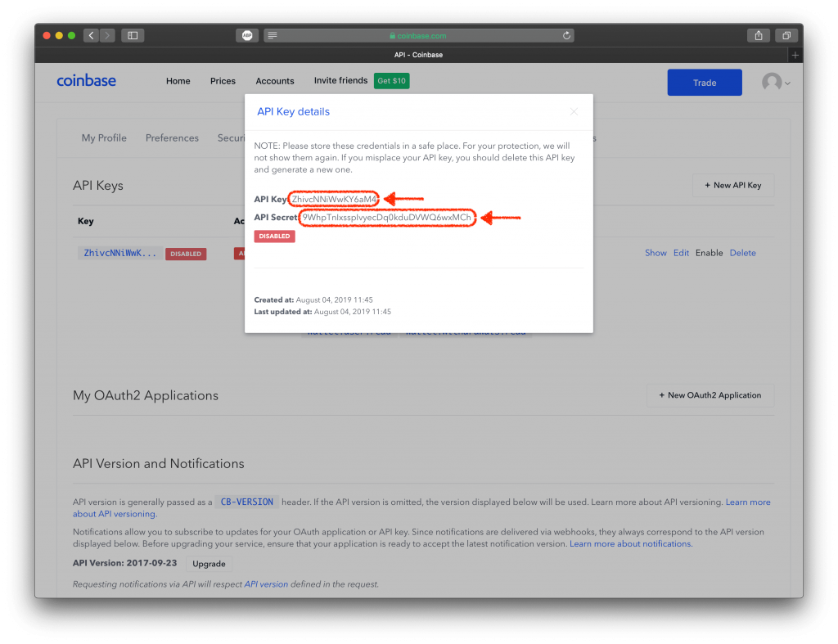Click Enable for the API key row

[709, 253]
